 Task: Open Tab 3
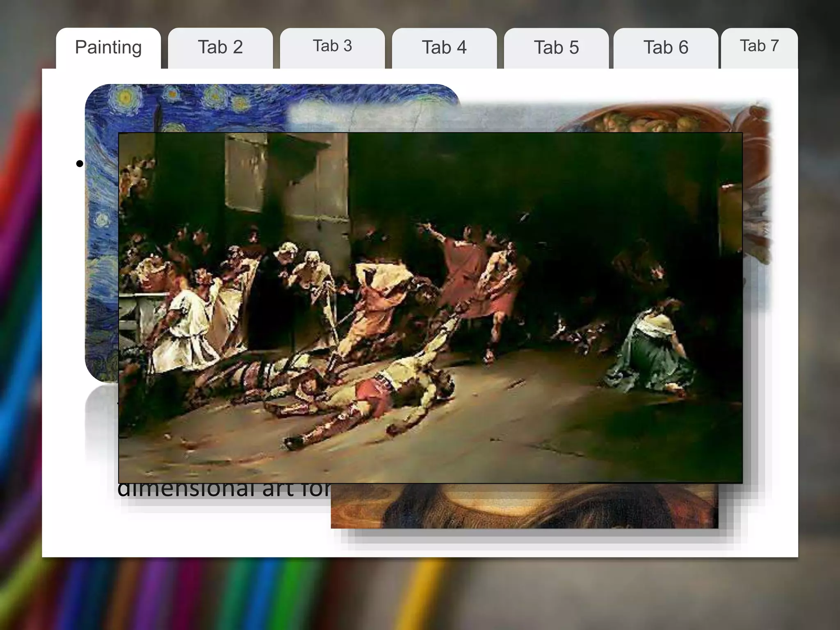tap(332, 46)
